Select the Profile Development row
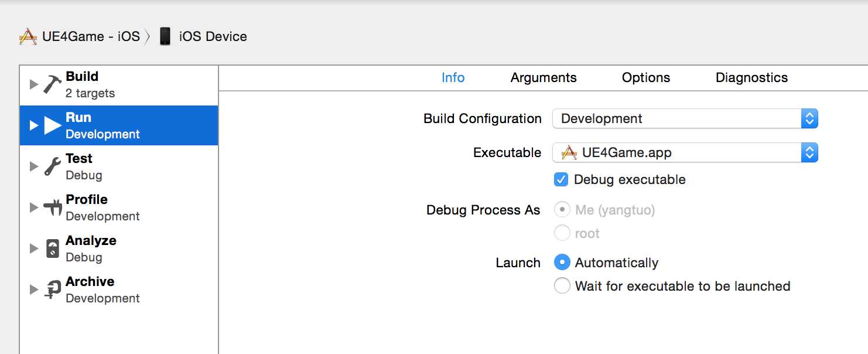This screenshot has width=868, height=354. tap(119, 207)
